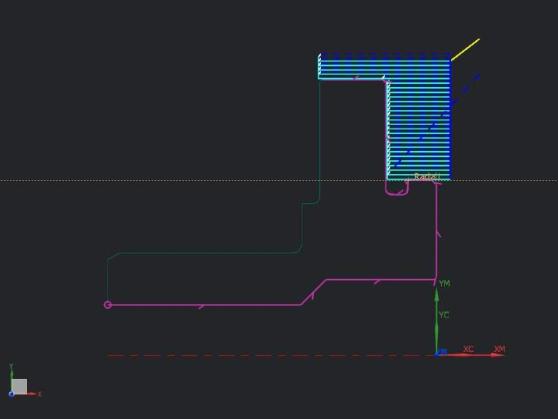Click the XC axis label
558x419 pixels.
pyautogui.click(x=468, y=349)
